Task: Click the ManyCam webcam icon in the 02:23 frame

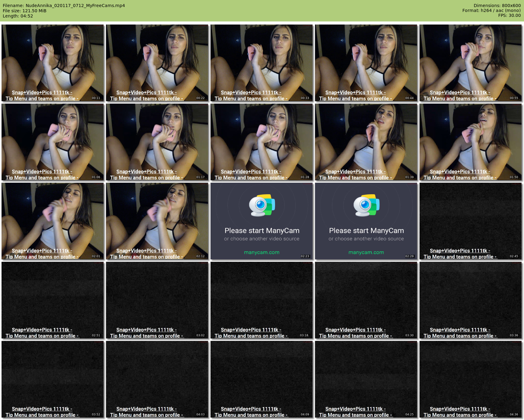Action: click(x=261, y=205)
